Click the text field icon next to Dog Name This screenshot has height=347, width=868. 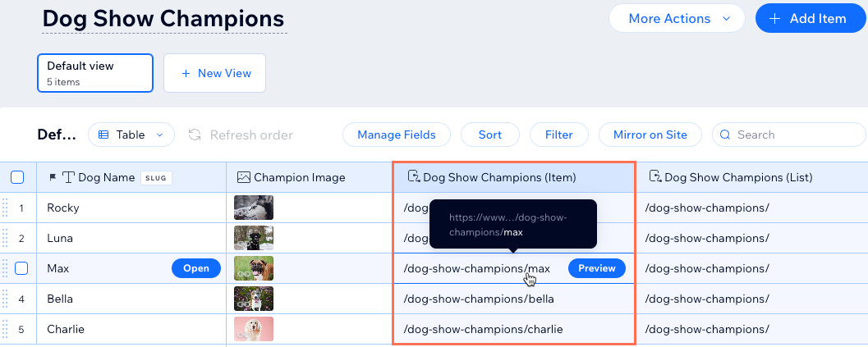[68, 177]
